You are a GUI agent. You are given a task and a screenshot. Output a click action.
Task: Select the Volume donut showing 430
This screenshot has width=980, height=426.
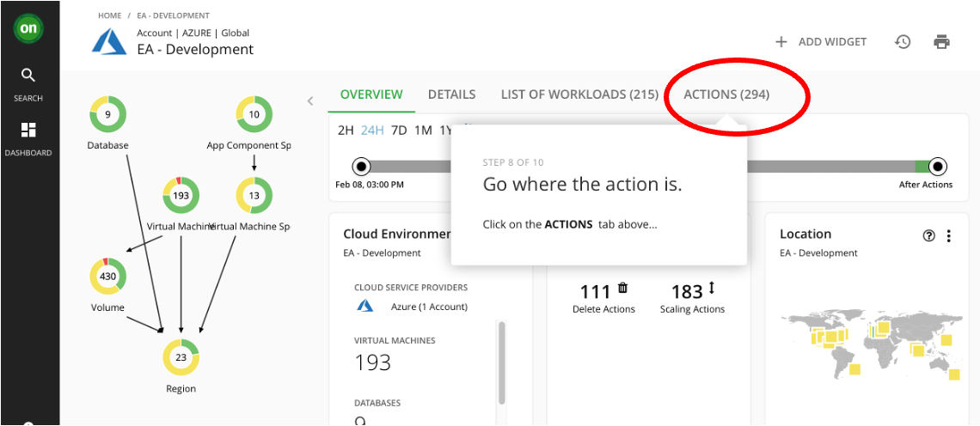tap(108, 276)
